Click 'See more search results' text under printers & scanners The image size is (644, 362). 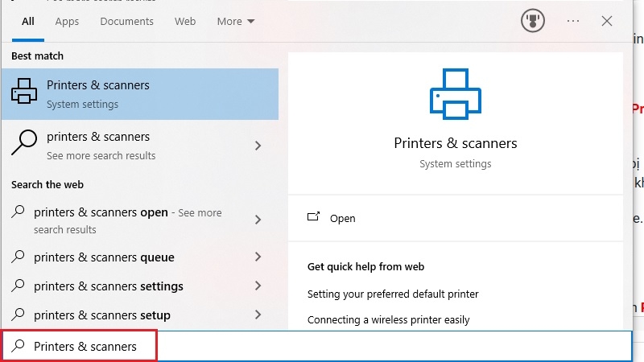pyautogui.click(x=101, y=155)
